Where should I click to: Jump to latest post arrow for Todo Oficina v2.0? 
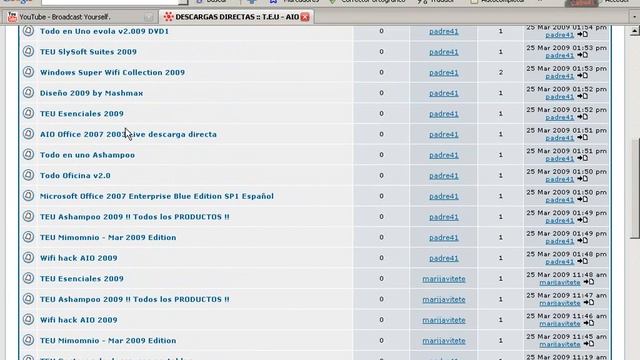(582, 179)
